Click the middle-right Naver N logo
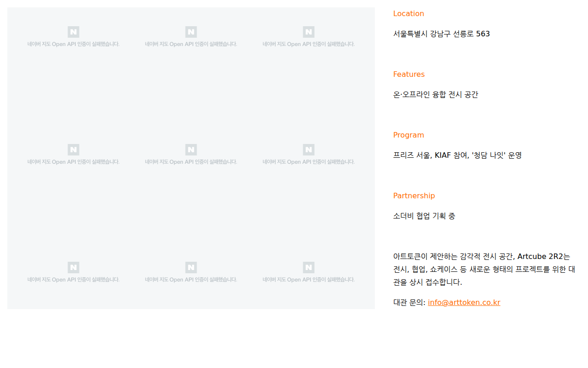This screenshot has width=588, height=368. [x=308, y=149]
